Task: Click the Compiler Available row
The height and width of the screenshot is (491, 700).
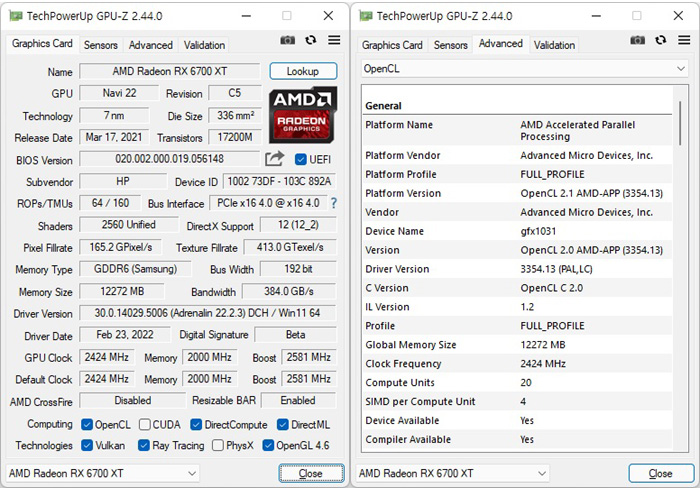Action: point(517,440)
